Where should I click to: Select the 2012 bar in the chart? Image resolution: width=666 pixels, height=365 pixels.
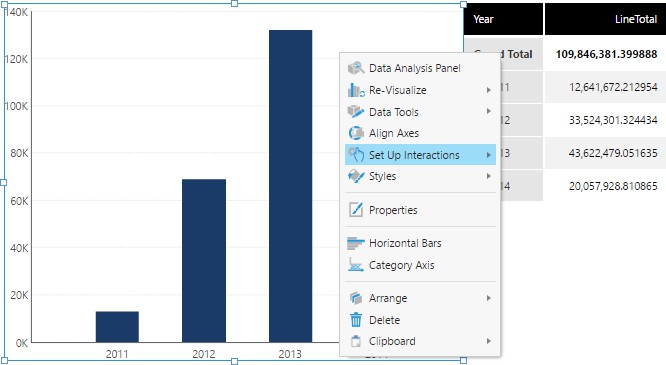(x=204, y=260)
